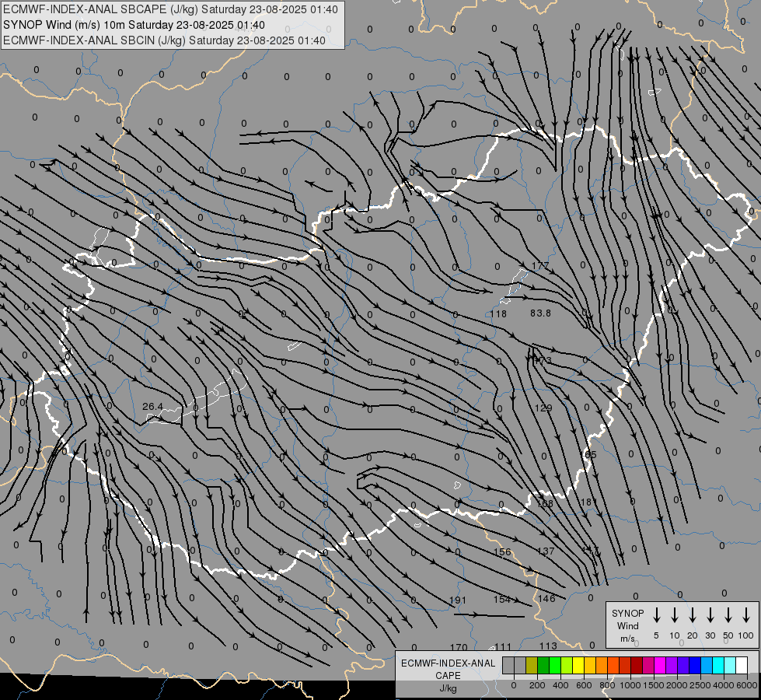
Task: Click the SYNOP Wind 10m title line
Action: (134, 25)
